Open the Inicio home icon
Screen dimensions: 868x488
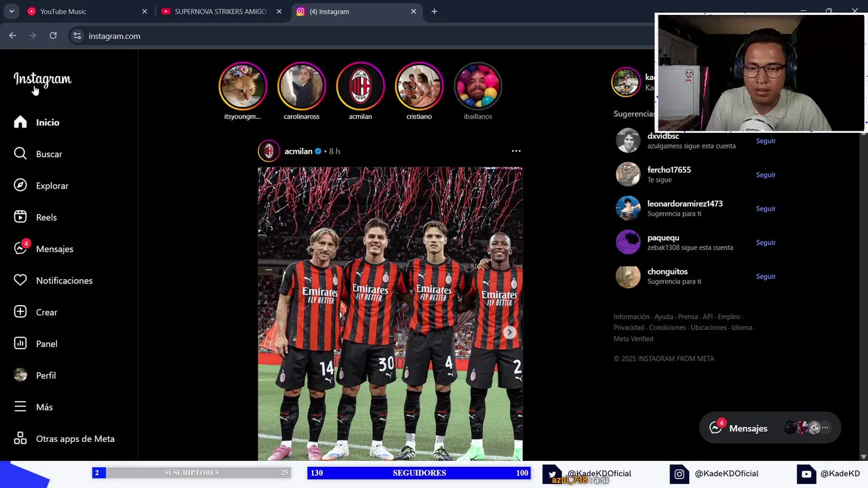pyautogui.click(x=20, y=122)
